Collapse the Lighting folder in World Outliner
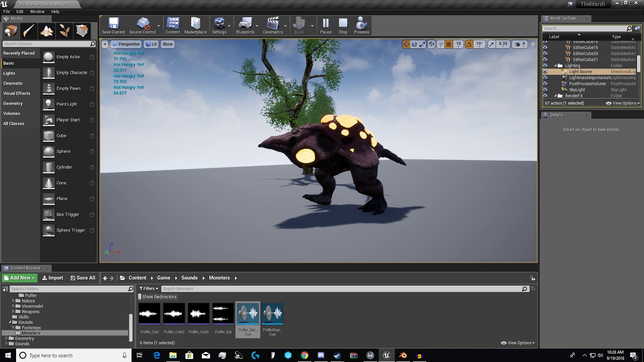The height and width of the screenshot is (362, 644). click(556, 65)
